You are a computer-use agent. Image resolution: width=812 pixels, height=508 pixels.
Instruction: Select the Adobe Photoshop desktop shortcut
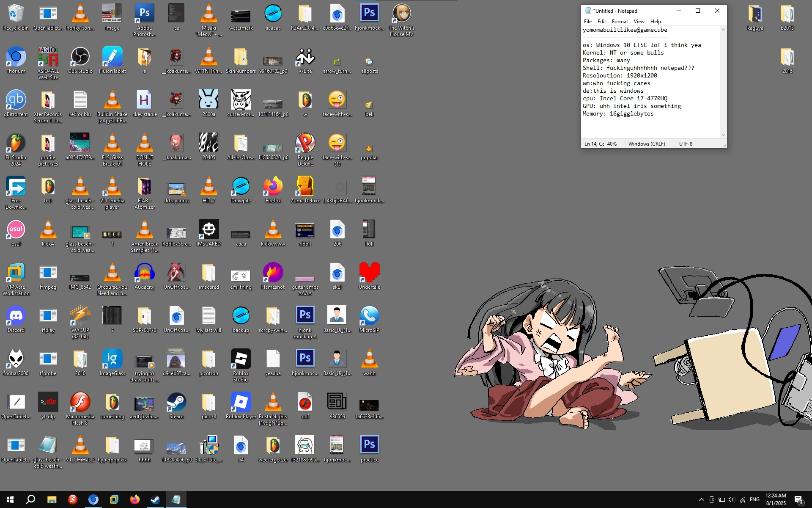[144, 20]
